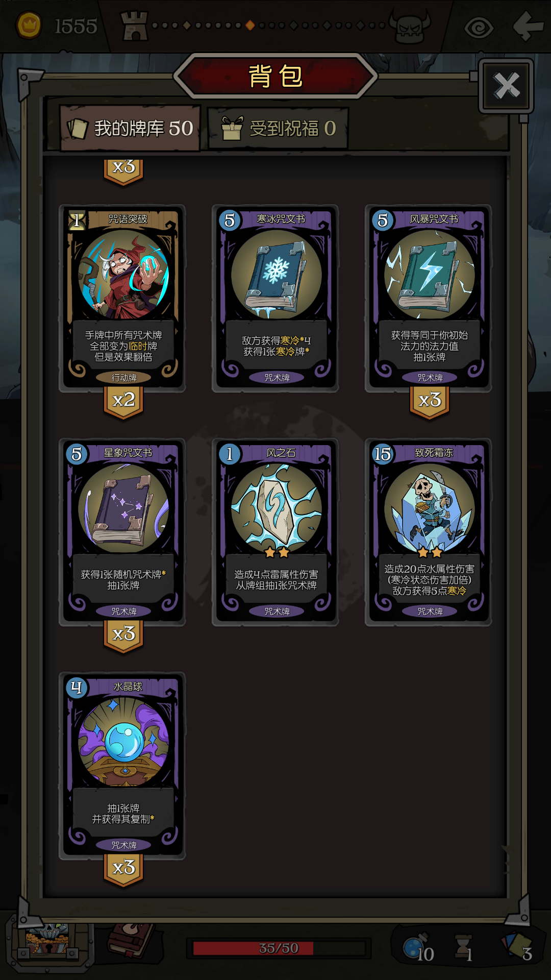The image size is (551, 980).
Task: Open the 风暴咒文书 card
Action: tap(429, 298)
